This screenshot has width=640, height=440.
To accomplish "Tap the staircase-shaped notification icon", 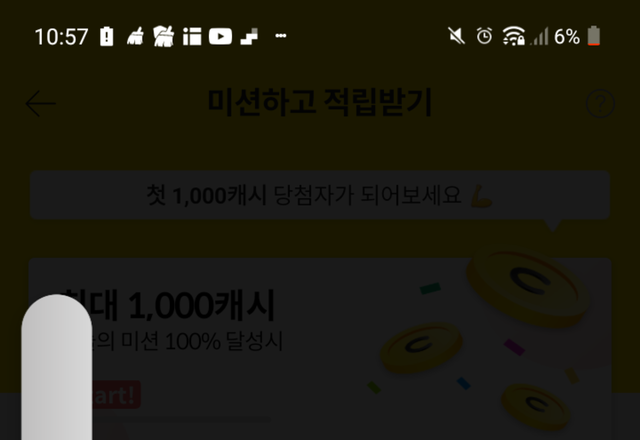I will pos(249,36).
